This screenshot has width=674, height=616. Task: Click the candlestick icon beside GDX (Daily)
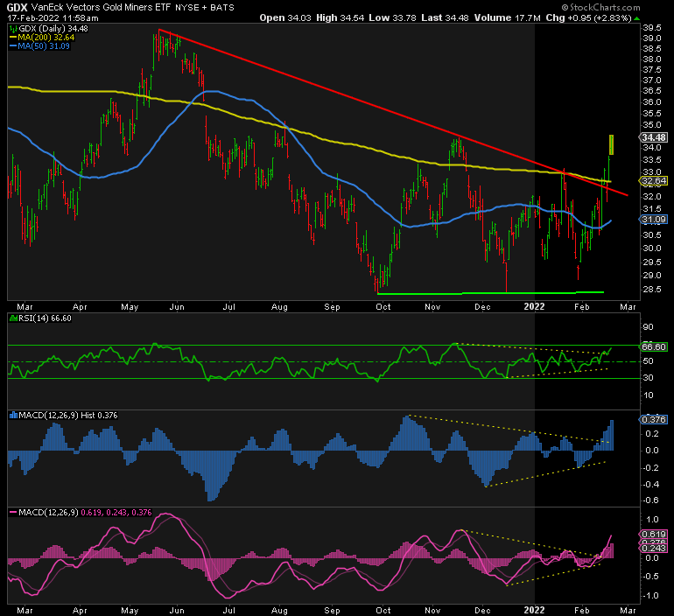click(x=13, y=29)
